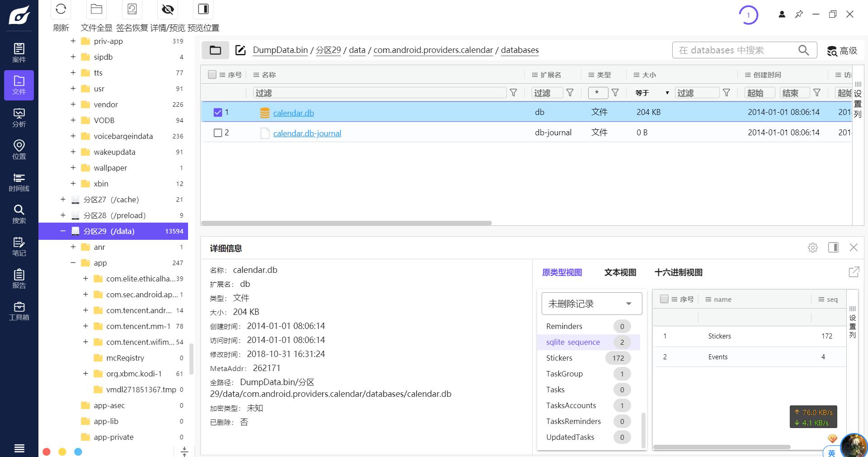Click the 预览位置 preview position icon

click(203, 9)
